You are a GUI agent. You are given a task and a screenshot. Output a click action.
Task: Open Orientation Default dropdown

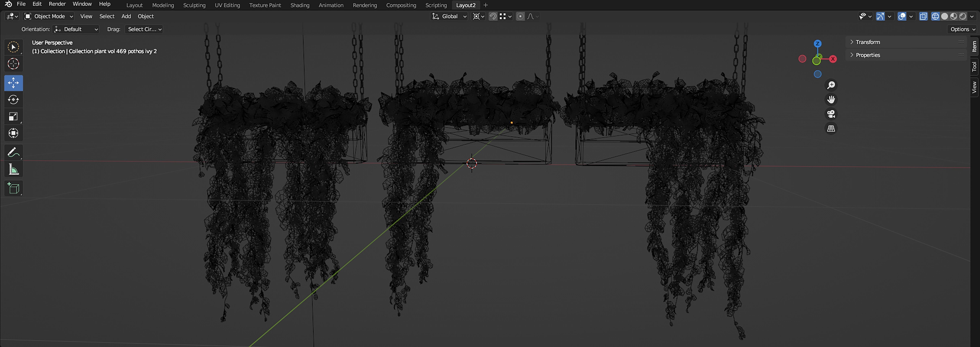pyautogui.click(x=76, y=29)
